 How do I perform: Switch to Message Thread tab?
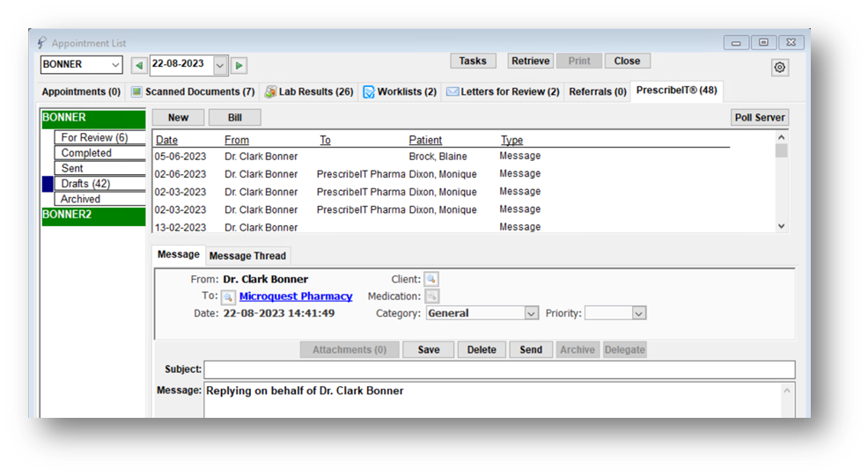click(x=247, y=256)
